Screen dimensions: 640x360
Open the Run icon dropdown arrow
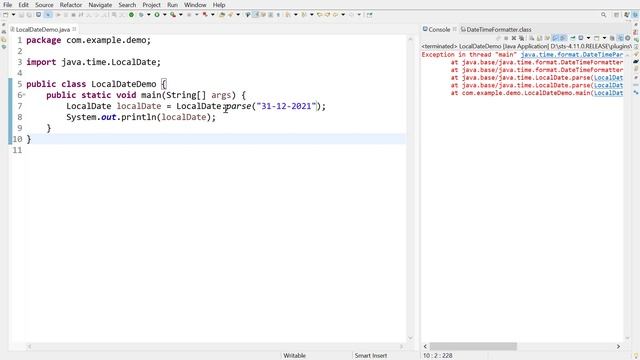[x=165, y=15]
